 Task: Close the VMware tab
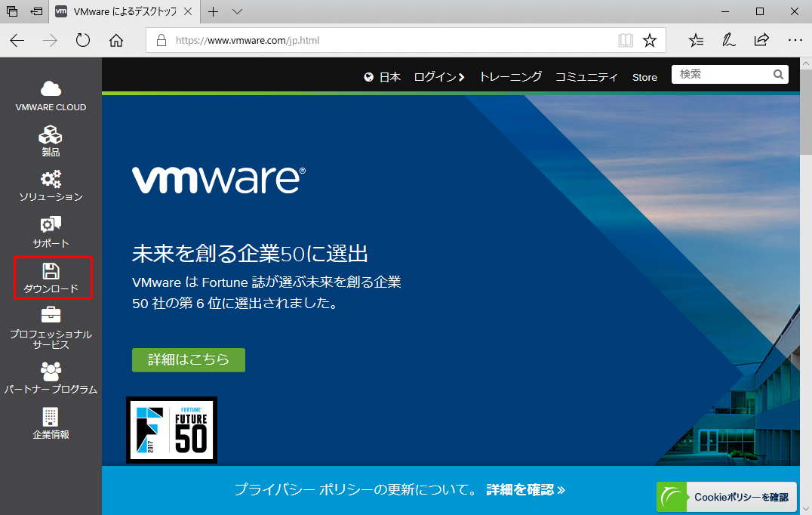tap(189, 11)
